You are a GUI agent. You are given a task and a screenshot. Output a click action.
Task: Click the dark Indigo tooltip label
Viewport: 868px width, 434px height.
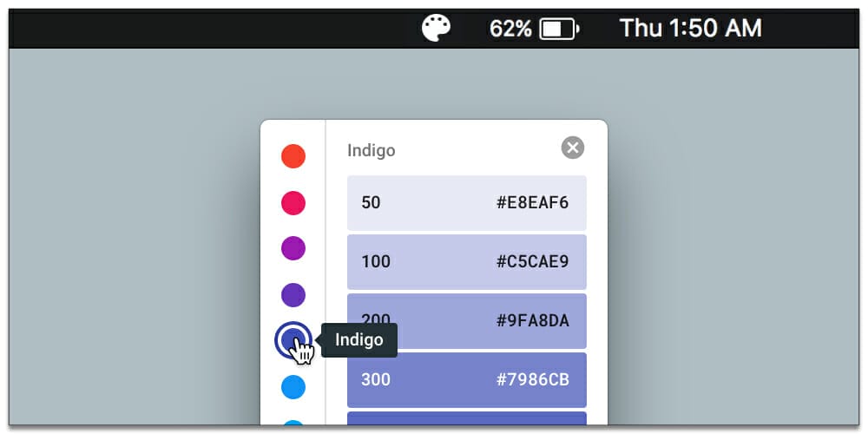[x=359, y=340]
